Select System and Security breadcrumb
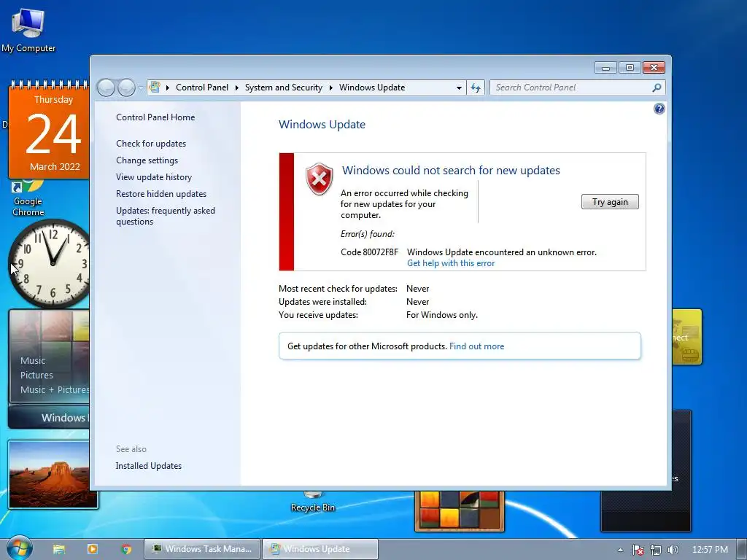The height and width of the screenshot is (560, 747). 284,87
